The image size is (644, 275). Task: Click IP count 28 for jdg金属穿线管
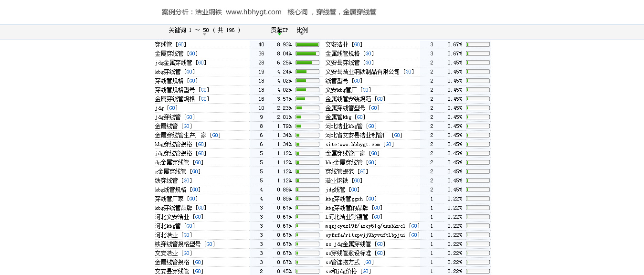[261, 63]
